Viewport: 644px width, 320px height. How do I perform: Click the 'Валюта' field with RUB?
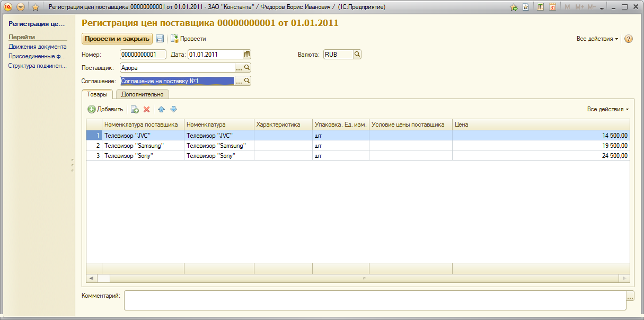click(x=338, y=54)
